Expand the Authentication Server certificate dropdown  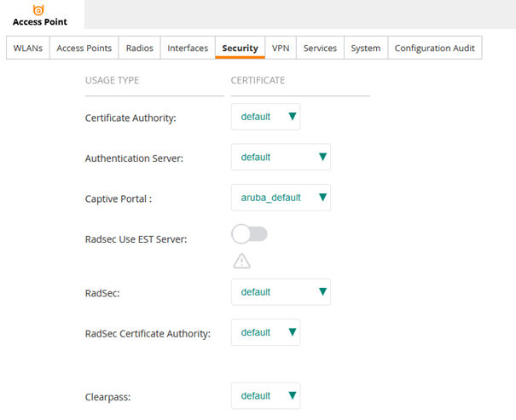click(x=281, y=157)
